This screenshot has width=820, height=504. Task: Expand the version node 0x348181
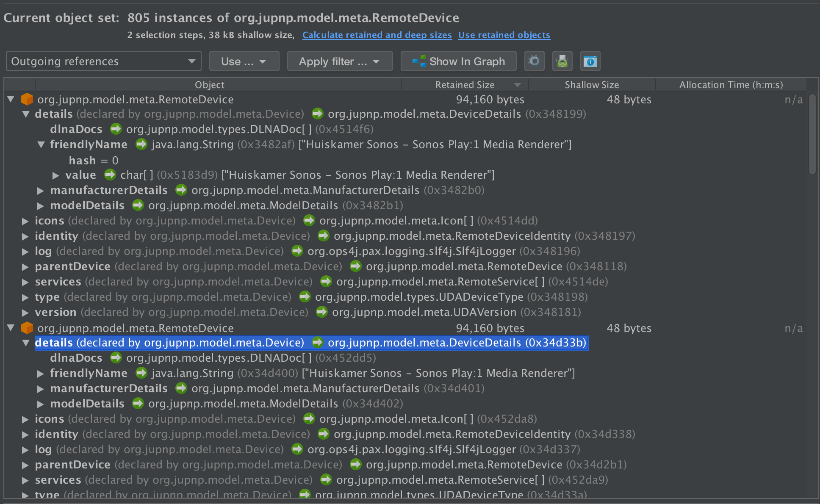tap(25, 313)
